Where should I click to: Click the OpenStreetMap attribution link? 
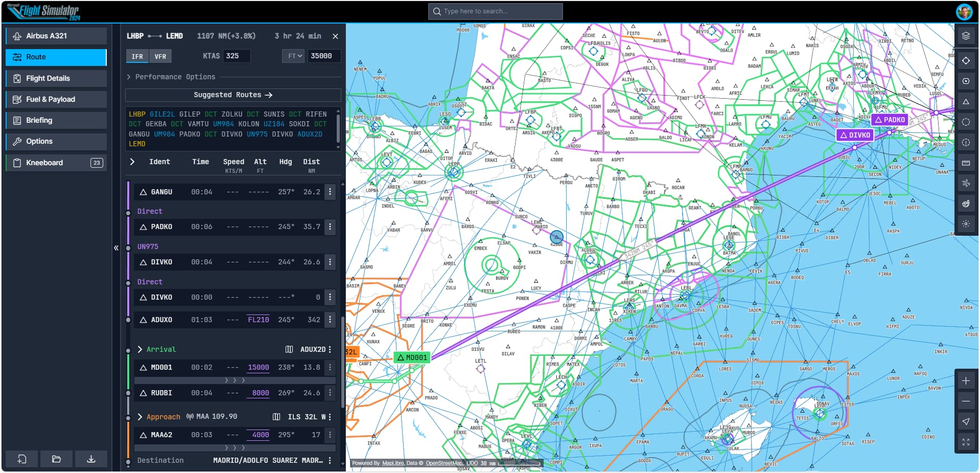(444, 463)
